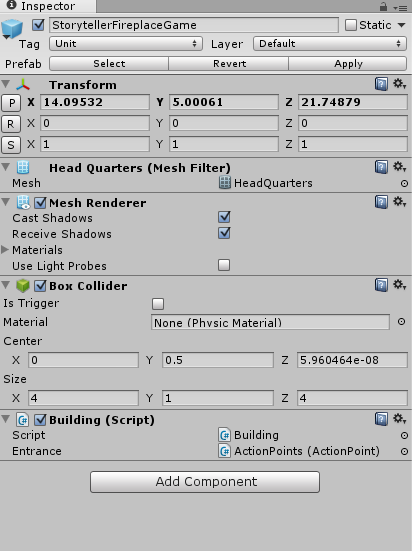Edit the StorytellerFireplaceGame name field
The image size is (412, 551).
point(194,25)
